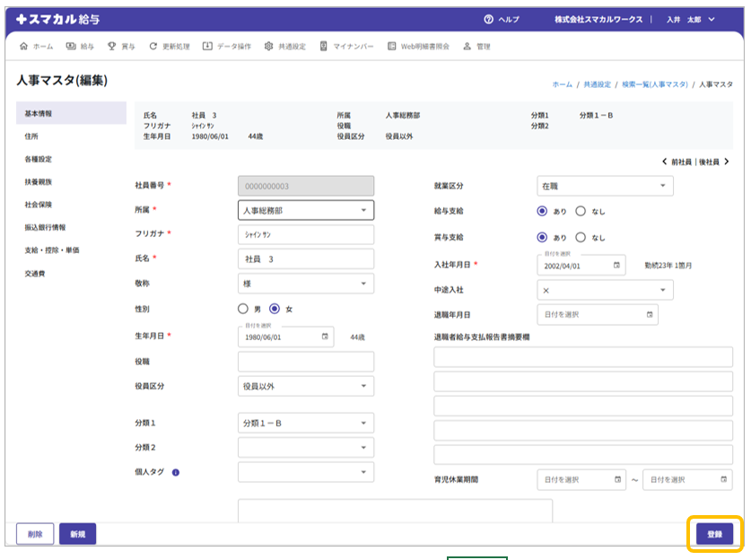Click the calendar icon for 生年月日
Image resolution: width=751 pixels, height=560 pixels.
click(x=325, y=337)
